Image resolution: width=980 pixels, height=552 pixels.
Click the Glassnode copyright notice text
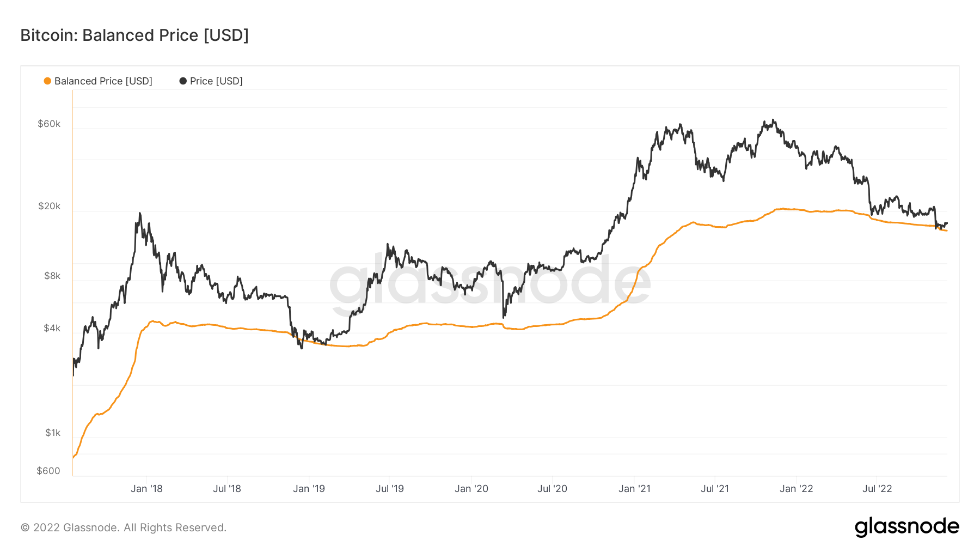124,527
